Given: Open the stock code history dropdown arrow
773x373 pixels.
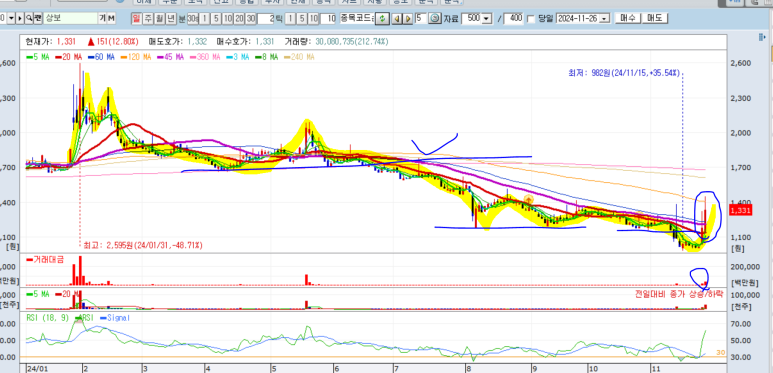Looking at the screenshot, I should (x=11, y=18).
